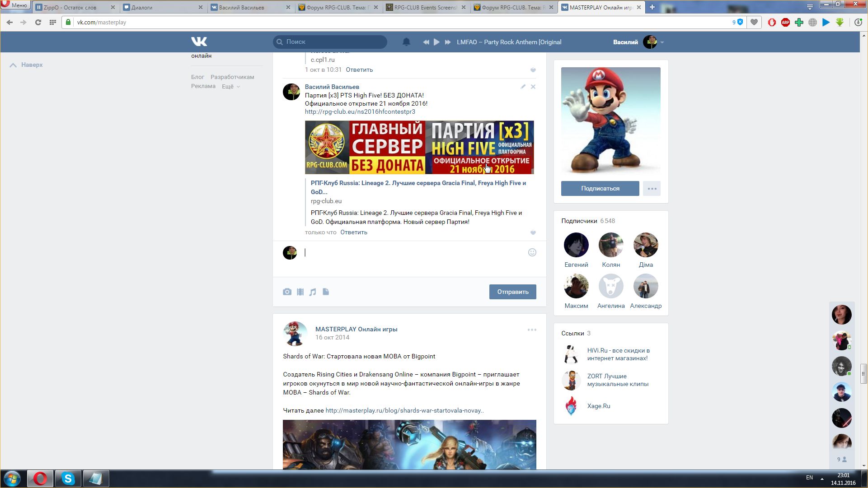
Task: Click the Подписаться button
Action: click(600, 189)
